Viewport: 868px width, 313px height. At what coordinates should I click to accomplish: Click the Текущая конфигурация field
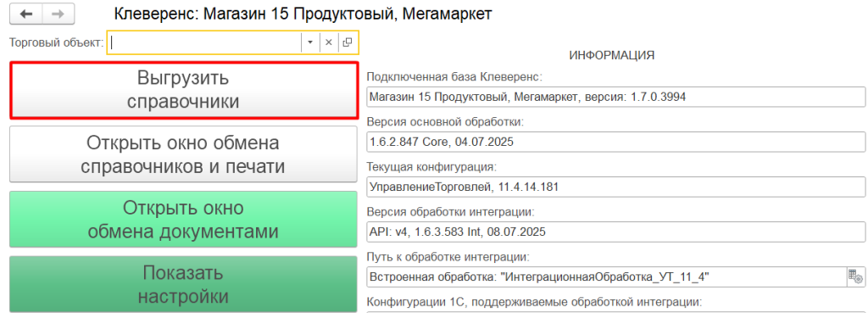point(615,187)
